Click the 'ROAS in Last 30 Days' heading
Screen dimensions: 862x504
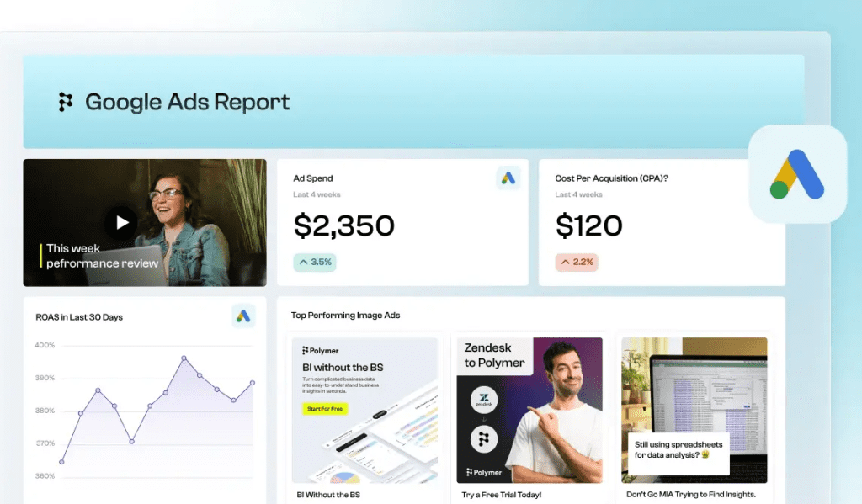(79, 317)
